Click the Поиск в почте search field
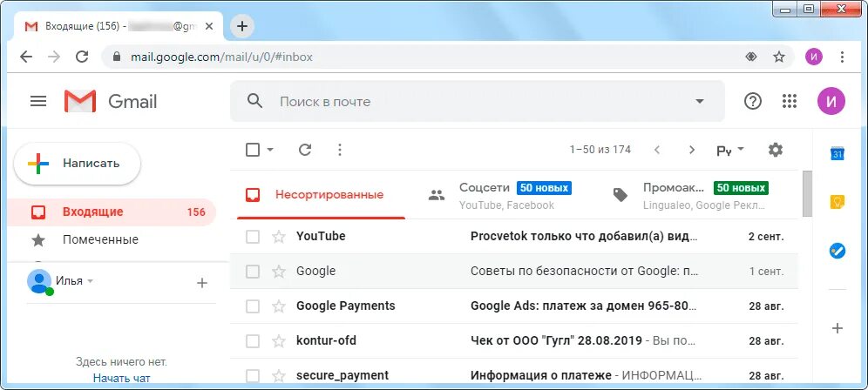Screen dimensions: 868x390 coord(478,101)
